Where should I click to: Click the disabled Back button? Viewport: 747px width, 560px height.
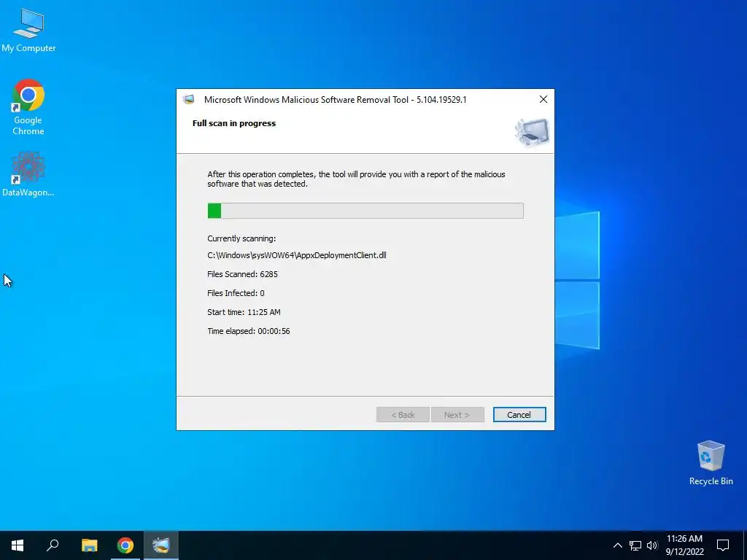tap(403, 415)
